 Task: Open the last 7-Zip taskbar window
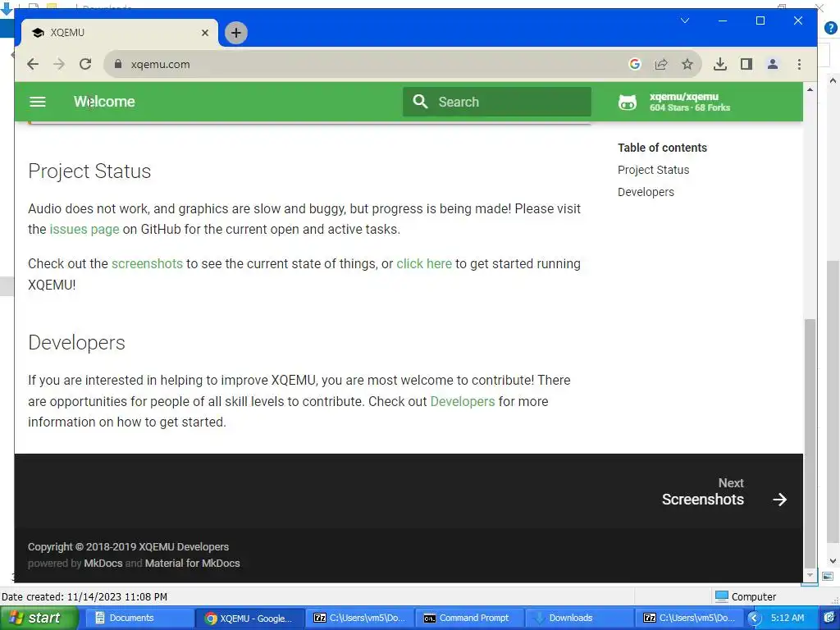point(689,618)
